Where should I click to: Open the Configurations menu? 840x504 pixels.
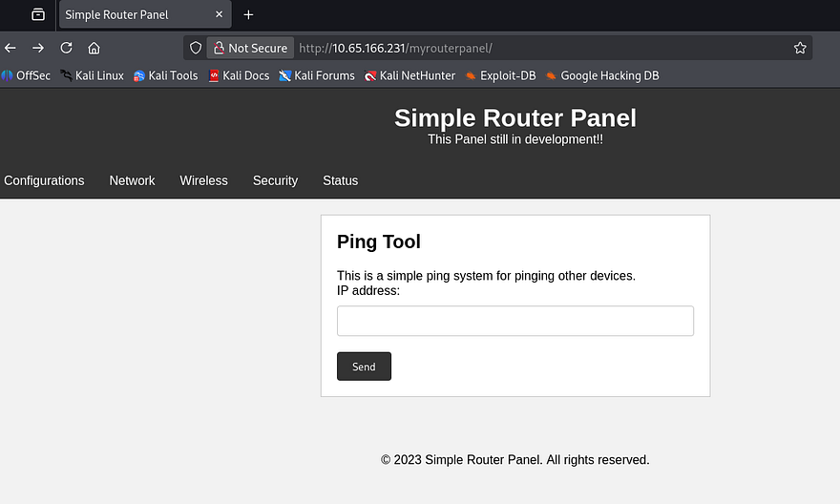pos(44,180)
